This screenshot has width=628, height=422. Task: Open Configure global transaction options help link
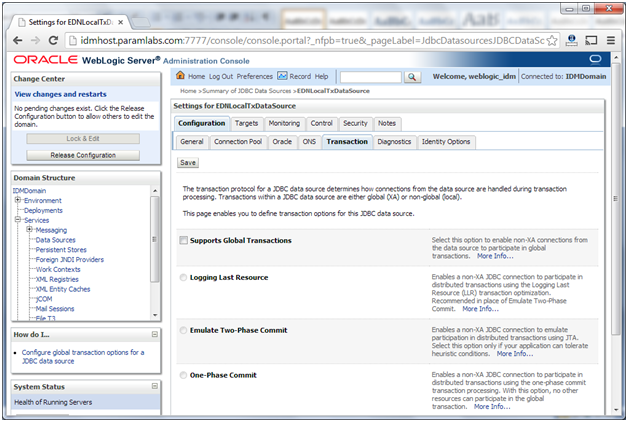click(83, 356)
